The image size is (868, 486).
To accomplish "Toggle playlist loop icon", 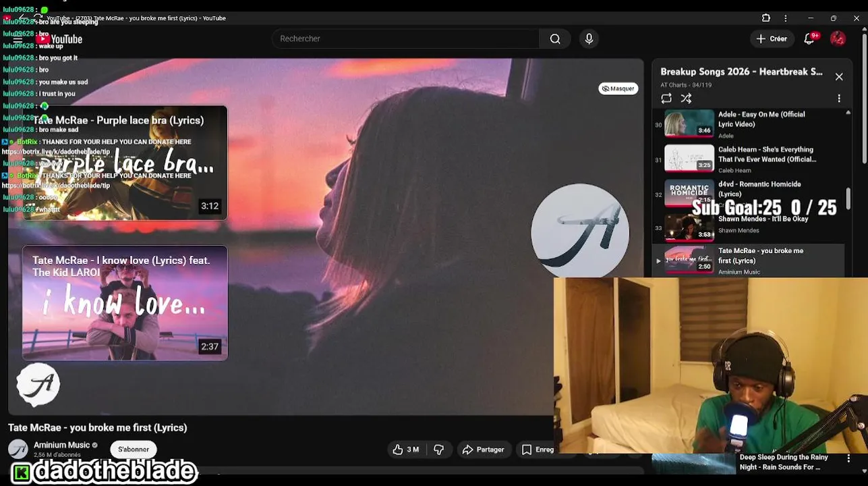I will 666,99.
